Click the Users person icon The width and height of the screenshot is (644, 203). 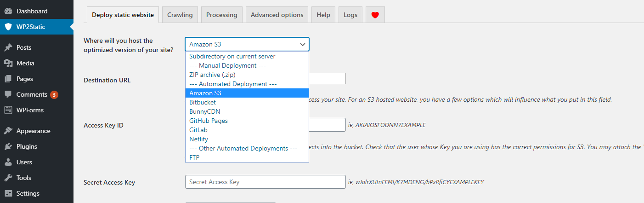tap(8, 162)
